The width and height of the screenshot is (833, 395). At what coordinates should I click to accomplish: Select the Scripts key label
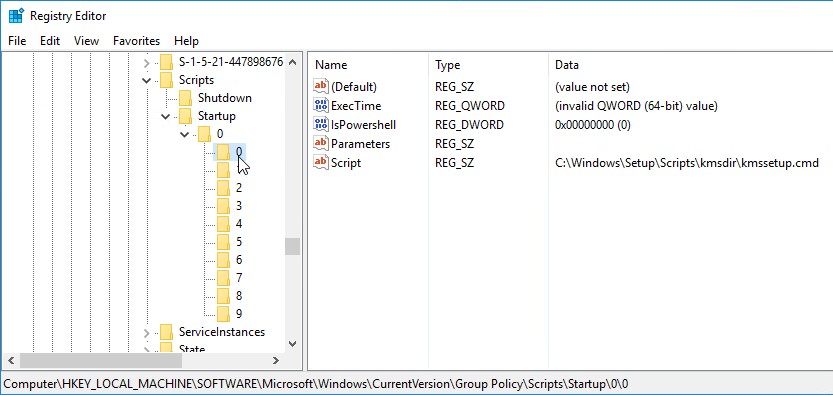pos(197,80)
